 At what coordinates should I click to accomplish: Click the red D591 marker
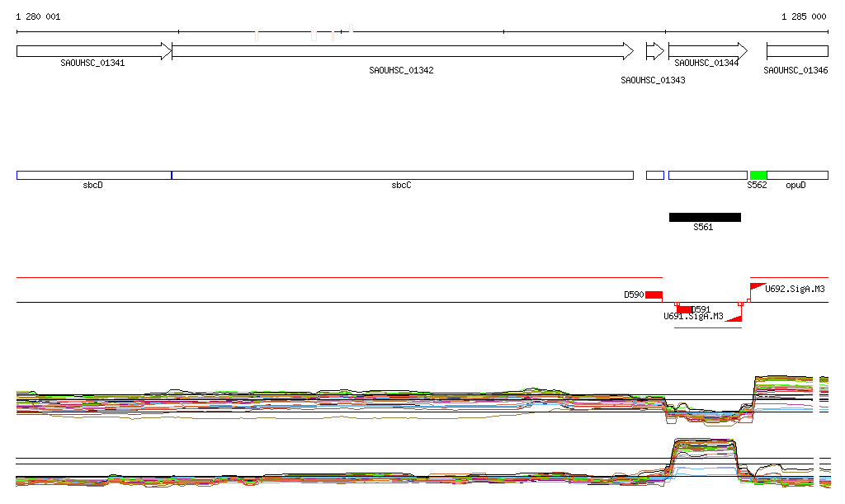point(684,309)
